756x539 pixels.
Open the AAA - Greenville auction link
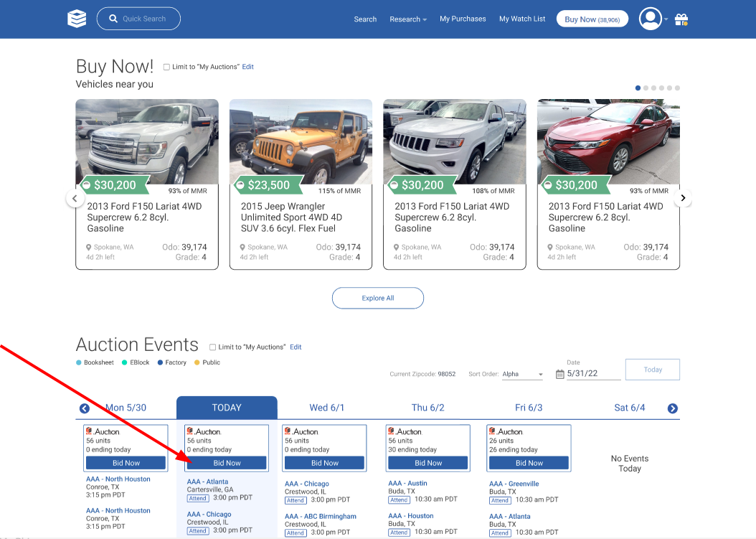[x=514, y=484]
